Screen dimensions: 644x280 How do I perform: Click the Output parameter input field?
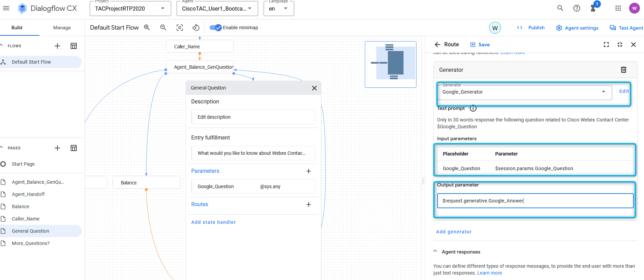coord(535,201)
